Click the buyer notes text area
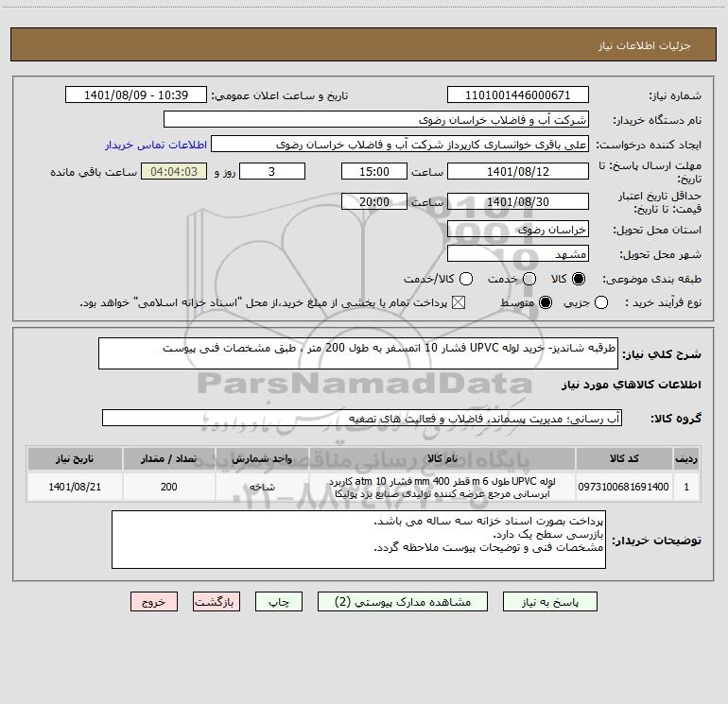 point(358,540)
